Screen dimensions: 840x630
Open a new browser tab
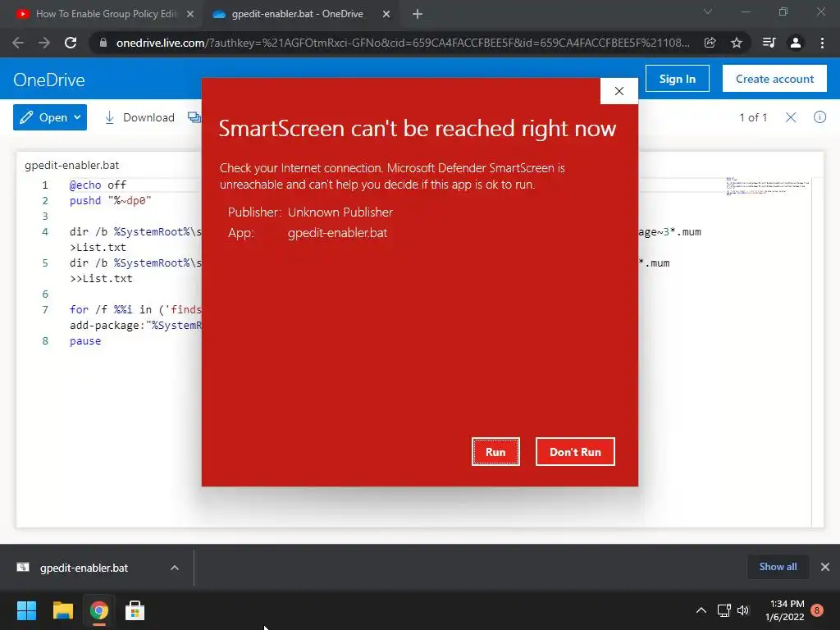click(x=418, y=15)
